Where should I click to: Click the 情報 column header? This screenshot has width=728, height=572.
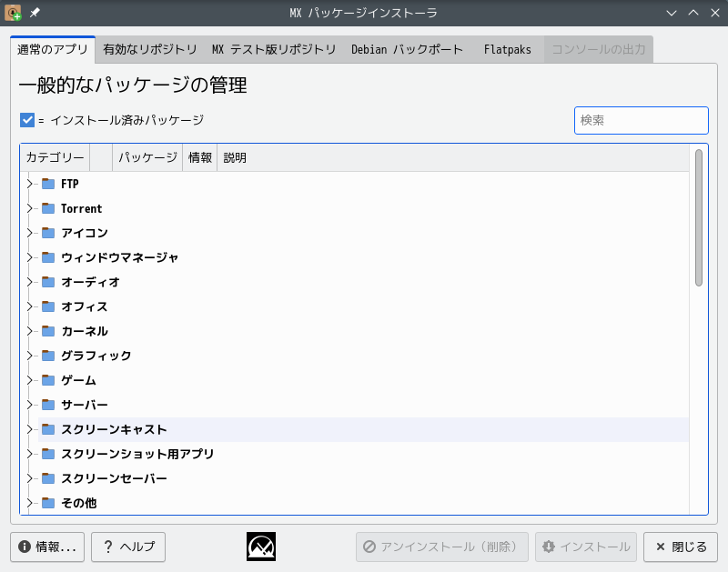click(x=200, y=157)
